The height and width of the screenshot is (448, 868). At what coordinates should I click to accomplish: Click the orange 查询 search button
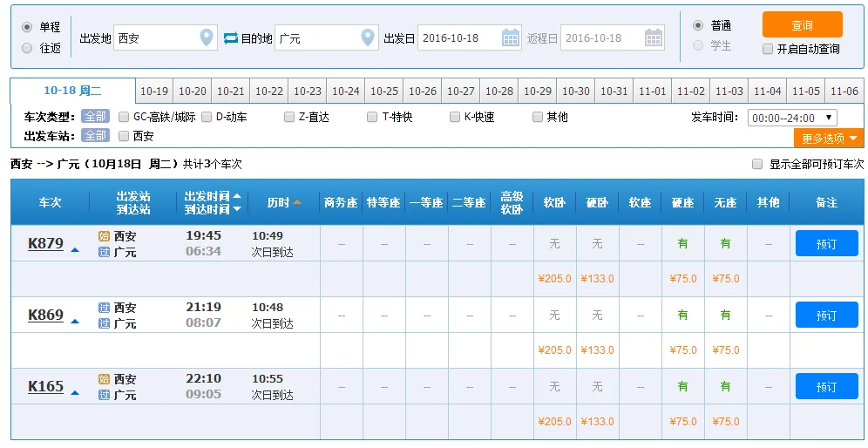(802, 25)
